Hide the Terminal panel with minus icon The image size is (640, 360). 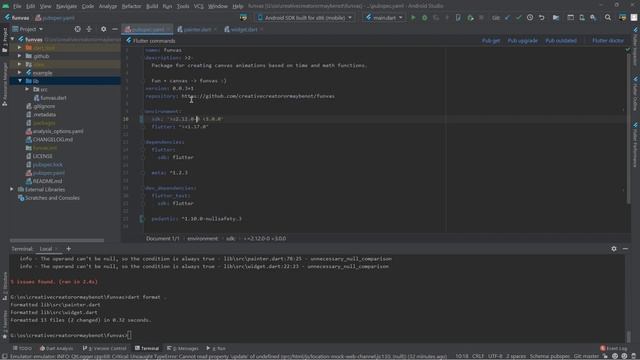click(625, 249)
